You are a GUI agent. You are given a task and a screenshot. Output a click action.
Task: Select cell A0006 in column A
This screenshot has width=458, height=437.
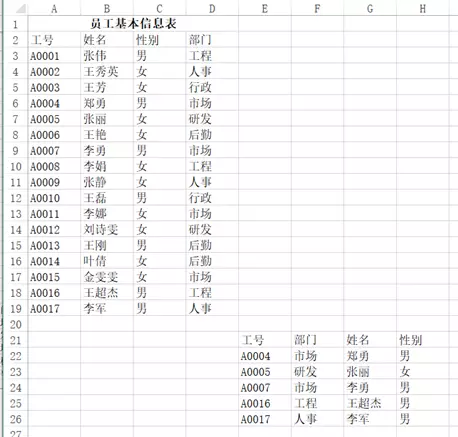pos(54,135)
